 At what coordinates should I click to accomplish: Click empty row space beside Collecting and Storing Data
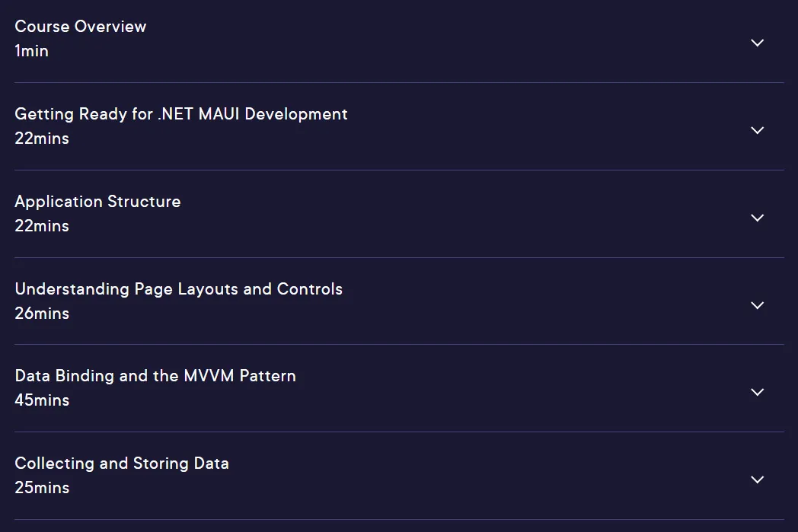click(484, 476)
